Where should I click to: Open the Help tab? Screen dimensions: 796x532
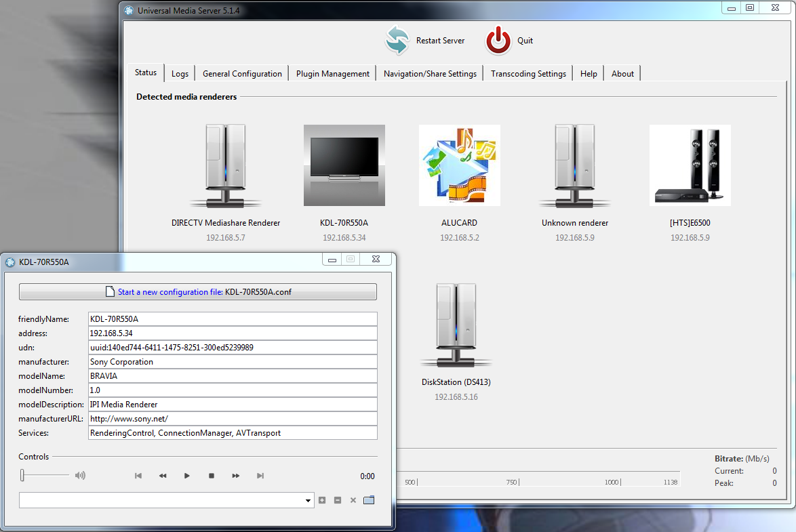pyautogui.click(x=589, y=74)
